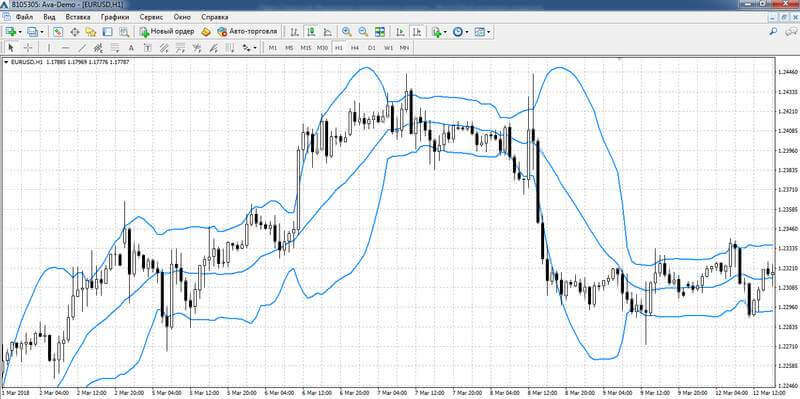
Task: Open the chat bubbles icon
Action: click(x=791, y=32)
